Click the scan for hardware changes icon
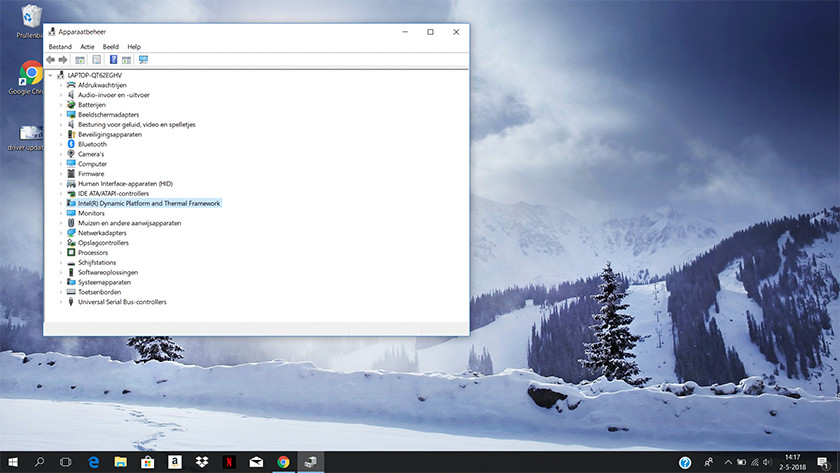This screenshot has width=840, height=473. click(143, 60)
